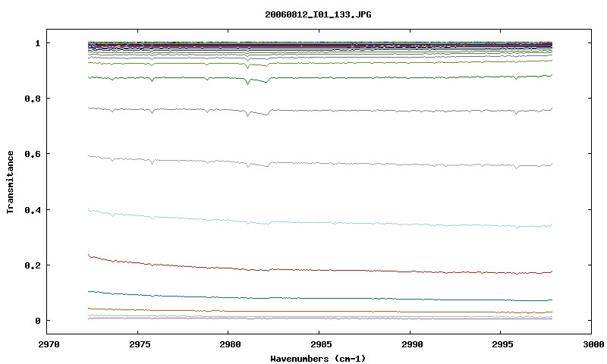Viewport: 607px width, 364px height.
Task: Click the y-axis tick label 0.6
Action: tap(33, 154)
